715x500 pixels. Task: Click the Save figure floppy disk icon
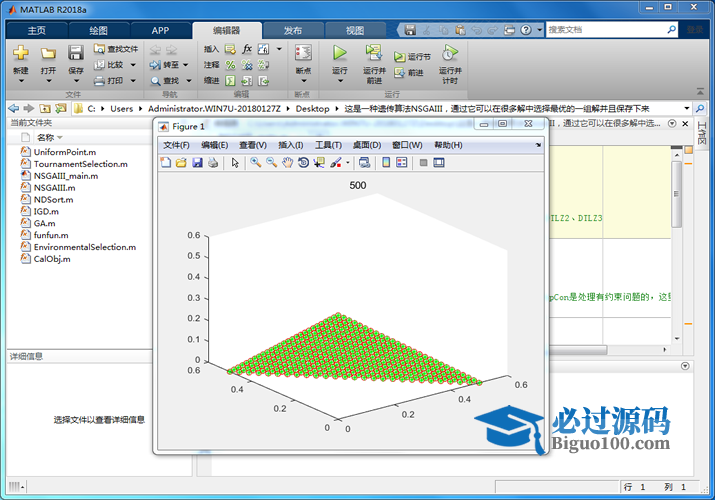(197, 162)
